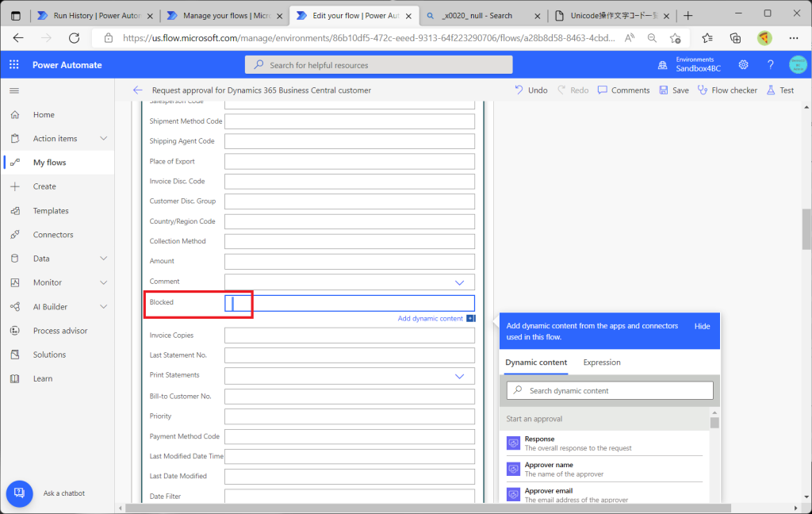Screen dimensions: 812x514
Task: Open the Comment field dropdown arrow
Action: click(459, 282)
